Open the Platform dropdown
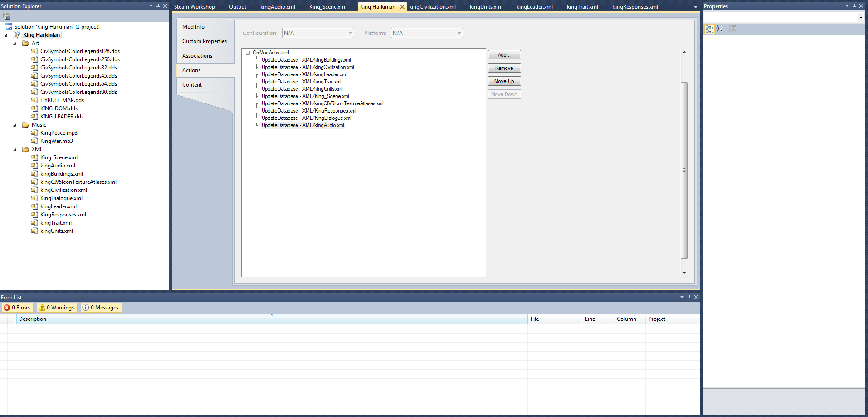This screenshot has width=868, height=417. (x=459, y=33)
